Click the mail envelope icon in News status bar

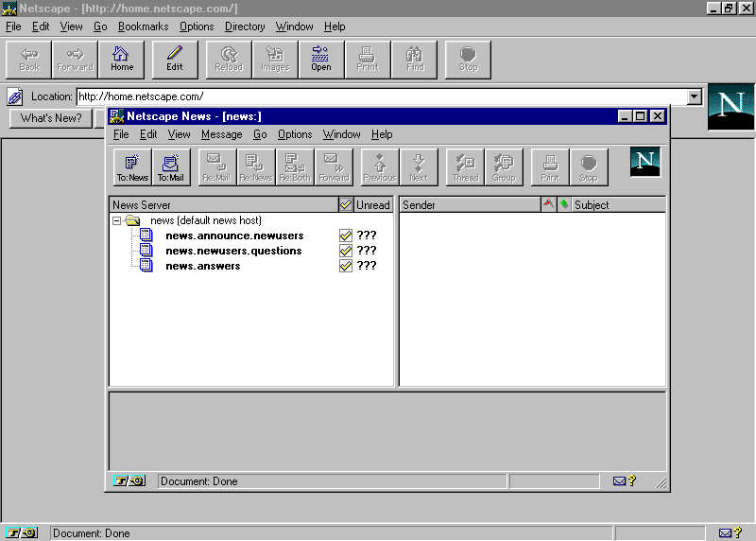pyautogui.click(x=619, y=481)
